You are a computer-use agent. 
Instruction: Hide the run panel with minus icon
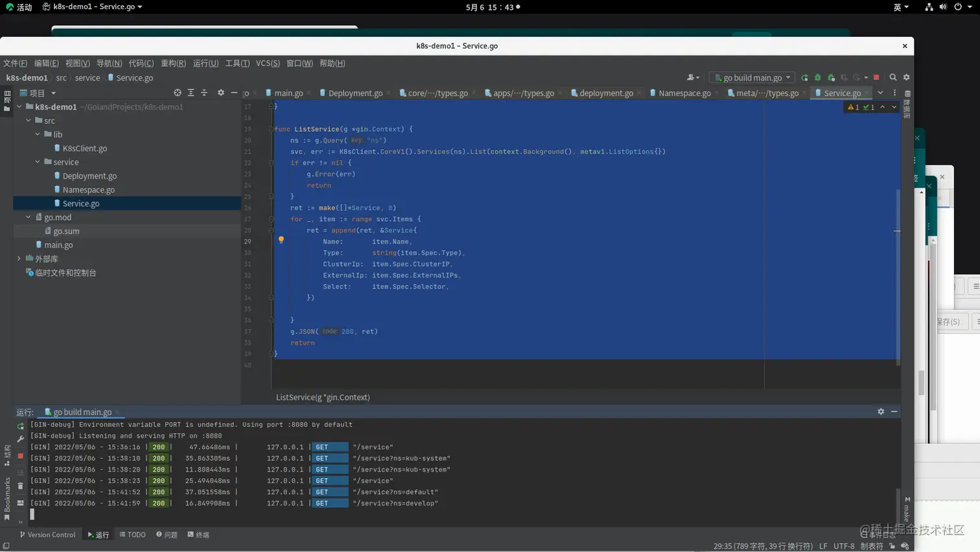coord(894,411)
